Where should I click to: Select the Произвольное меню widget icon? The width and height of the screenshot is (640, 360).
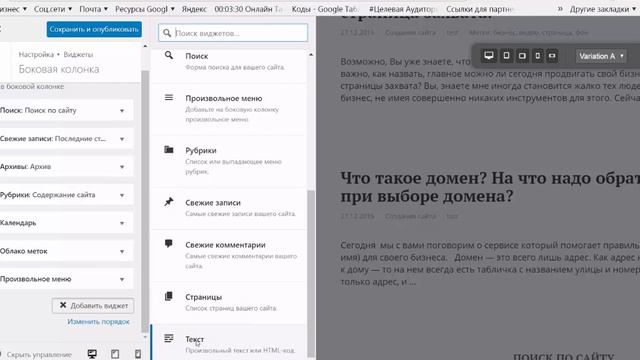(169, 97)
